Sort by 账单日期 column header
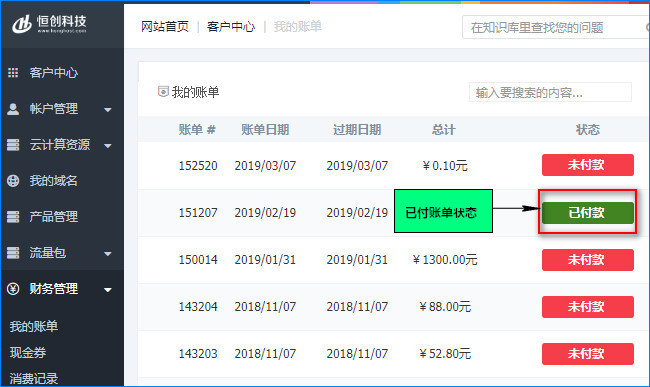Viewport: 650px width, 387px height. [x=265, y=130]
